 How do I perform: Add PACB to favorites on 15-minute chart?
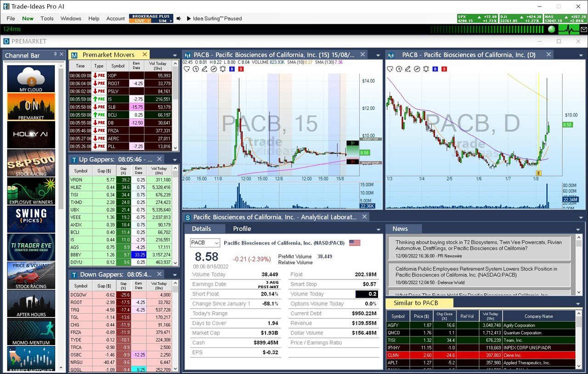click(x=187, y=69)
